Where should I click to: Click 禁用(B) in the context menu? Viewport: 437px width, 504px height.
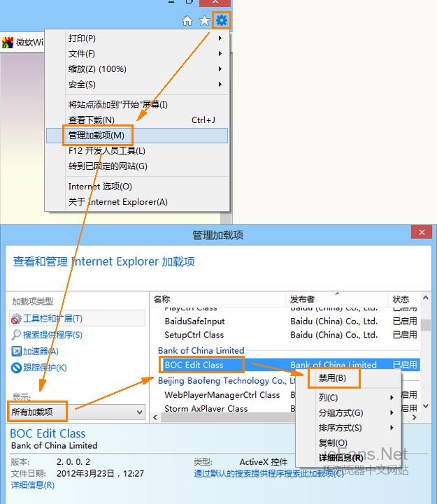click(348, 378)
